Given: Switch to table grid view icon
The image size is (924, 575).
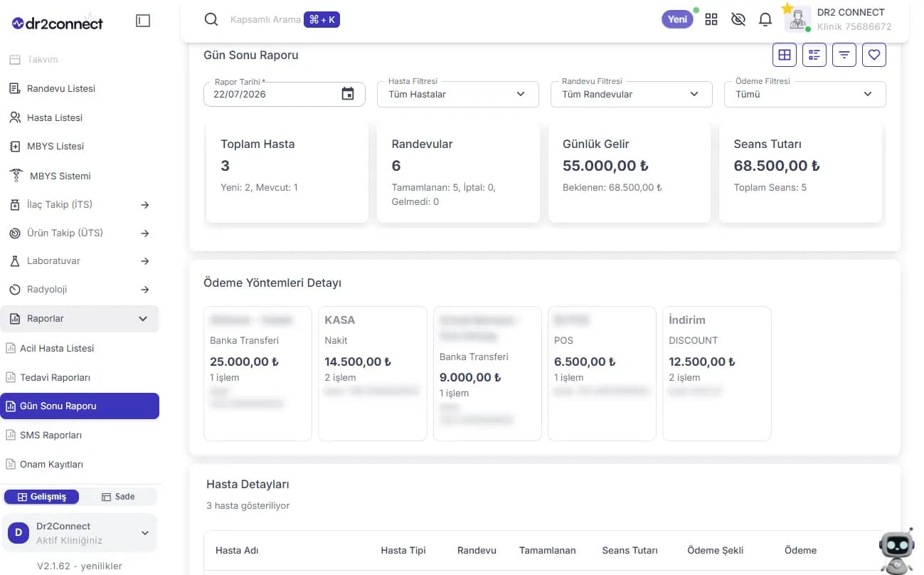Looking at the screenshot, I should point(785,55).
